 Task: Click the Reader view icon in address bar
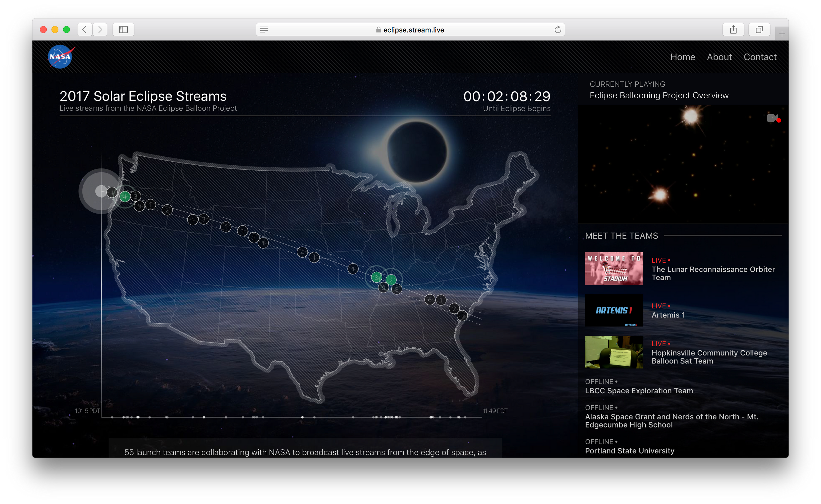(264, 30)
